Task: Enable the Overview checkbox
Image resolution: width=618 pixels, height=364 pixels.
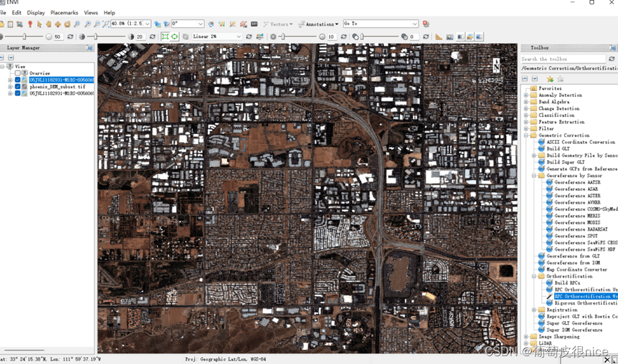Action: [18, 73]
